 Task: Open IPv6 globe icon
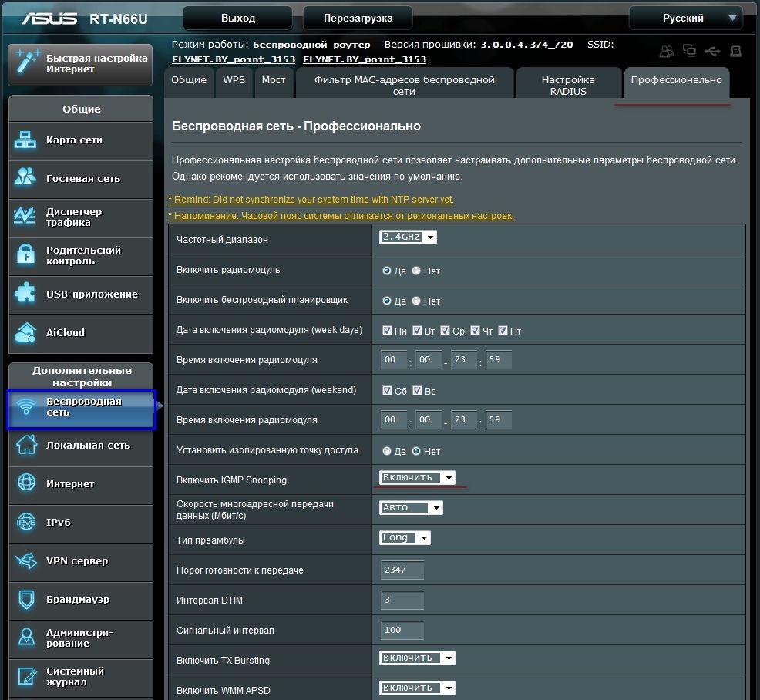coord(26,522)
